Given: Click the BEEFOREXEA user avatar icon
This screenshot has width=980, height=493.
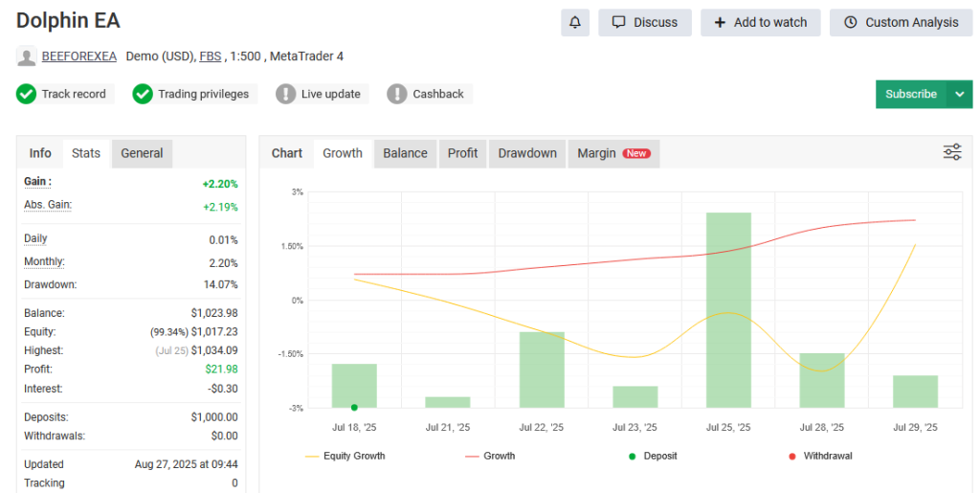Looking at the screenshot, I should (27, 56).
